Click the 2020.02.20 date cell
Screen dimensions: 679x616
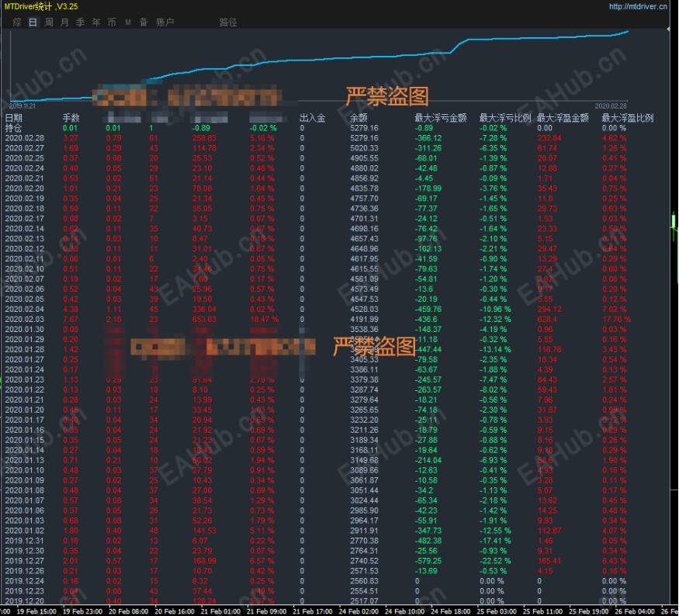(25, 189)
